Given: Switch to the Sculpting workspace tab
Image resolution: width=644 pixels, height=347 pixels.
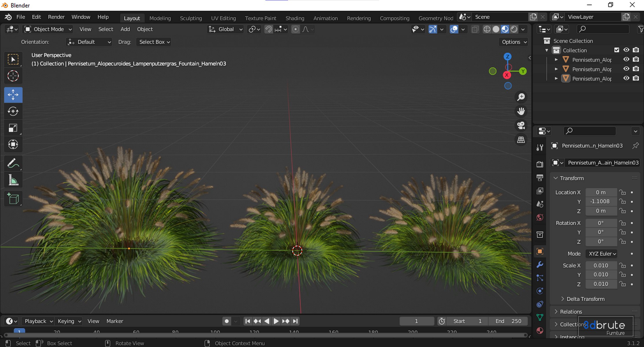Looking at the screenshot, I should [191, 18].
